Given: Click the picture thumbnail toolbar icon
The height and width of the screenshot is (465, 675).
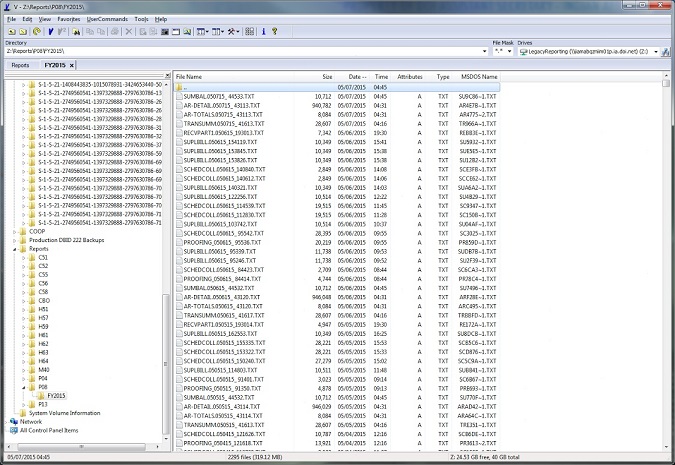Looking at the screenshot, I should pos(187,31).
